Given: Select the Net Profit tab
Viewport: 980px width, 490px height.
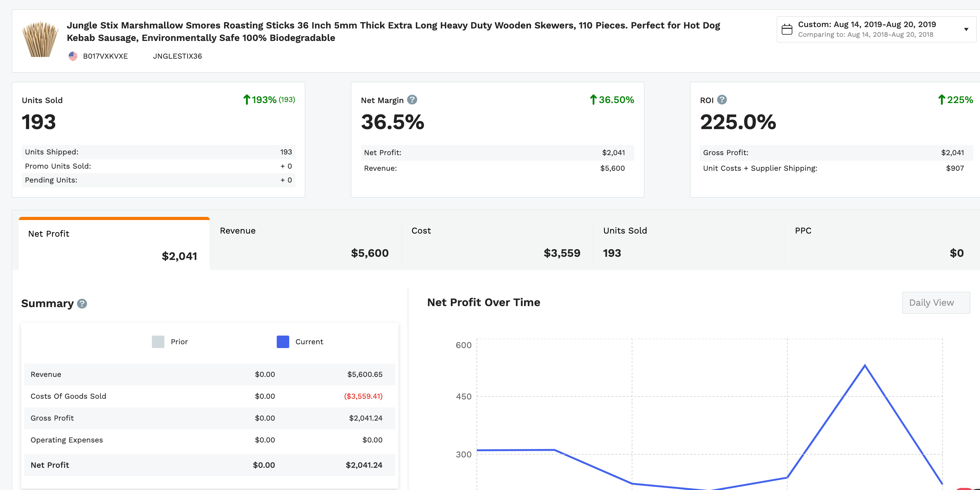Looking at the screenshot, I should tap(114, 244).
